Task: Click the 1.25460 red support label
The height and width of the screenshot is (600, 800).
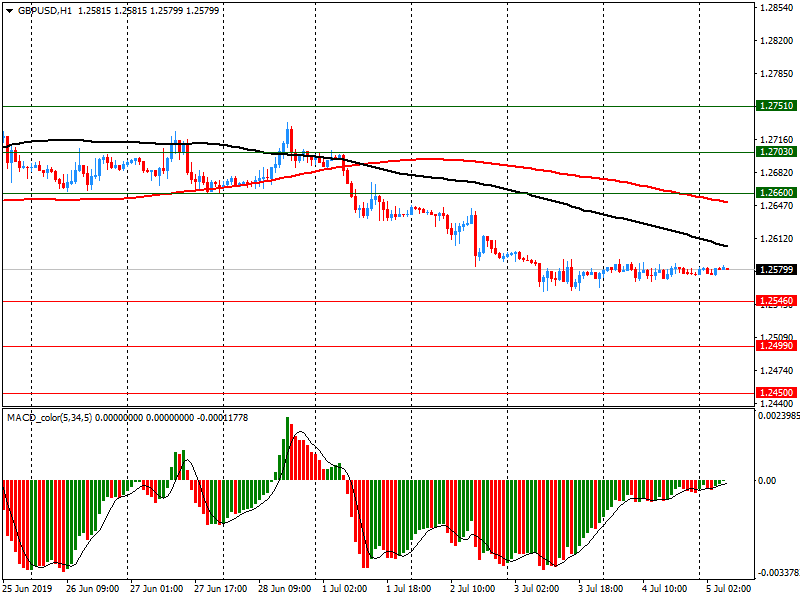Action: coord(776,301)
